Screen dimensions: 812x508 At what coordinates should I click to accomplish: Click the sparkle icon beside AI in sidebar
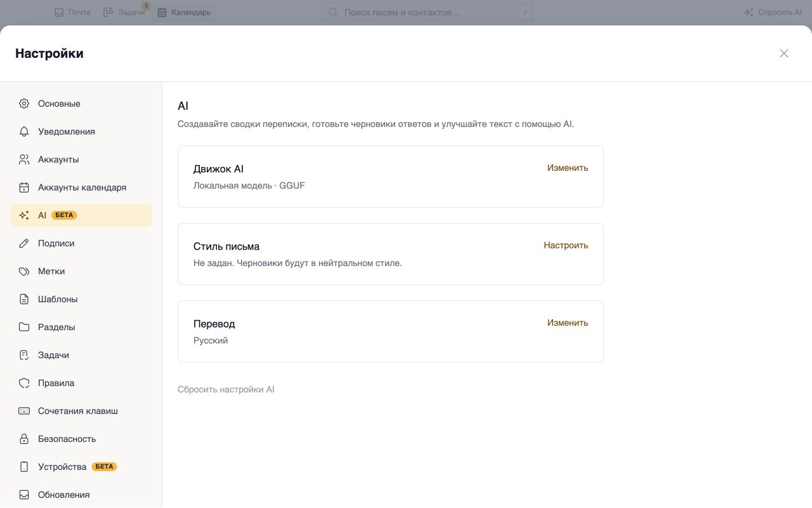24,215
